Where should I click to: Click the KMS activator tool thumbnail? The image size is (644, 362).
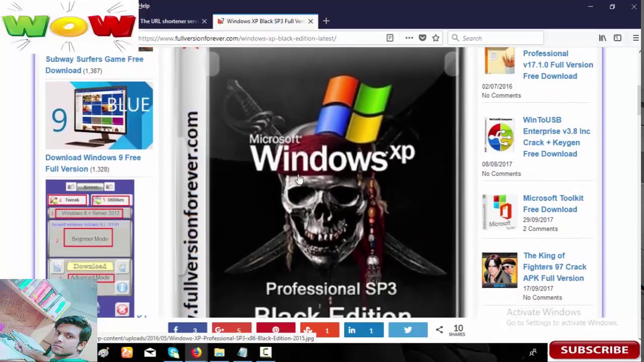[90, 248]
